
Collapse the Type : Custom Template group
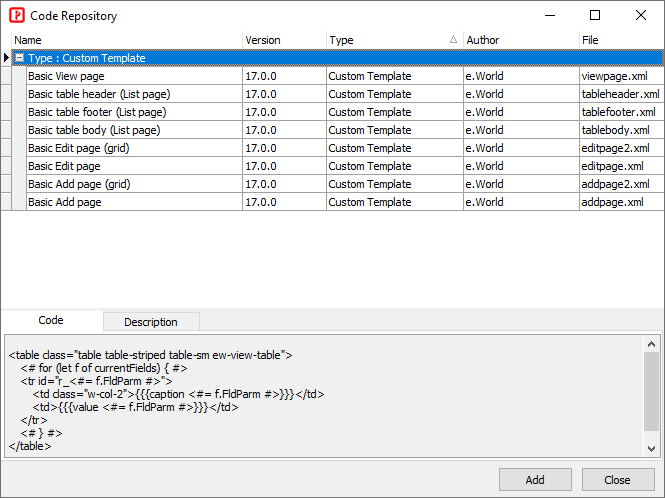19,58
